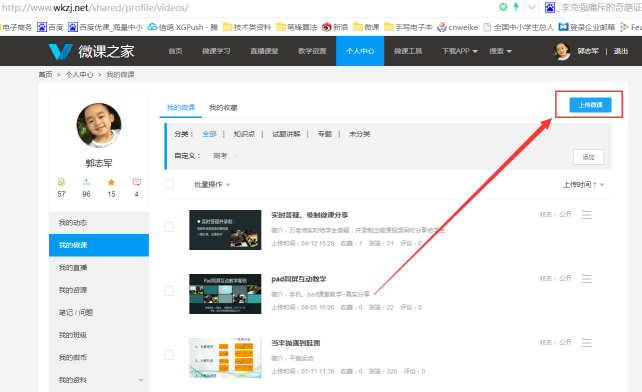This screenshot has width=642, height=392.
Task: Open the cnweike bookmark
Action: (457, 27)
